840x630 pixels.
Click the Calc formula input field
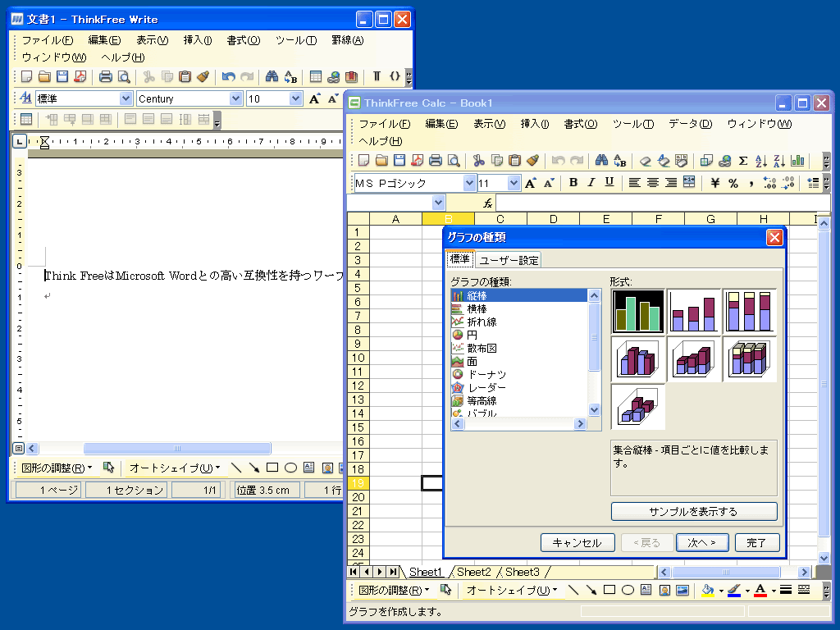pos(663,203)
